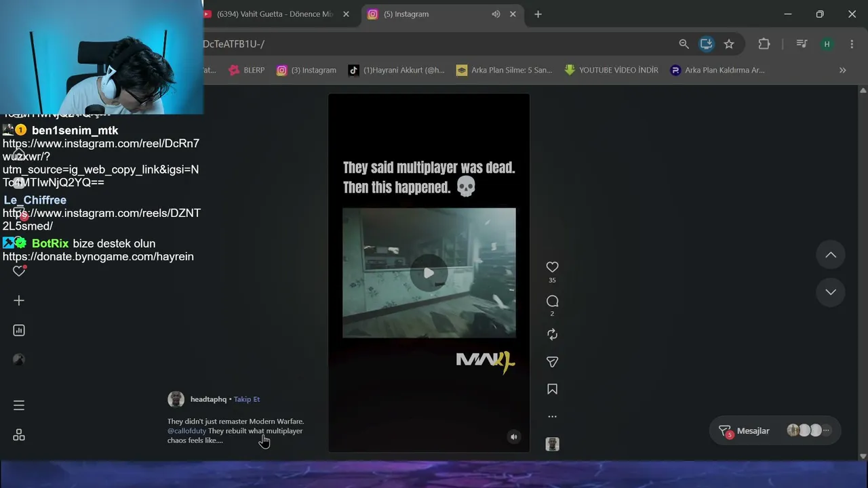
Task: Share the reel using the paper plane icon
Action: point(552,362)
